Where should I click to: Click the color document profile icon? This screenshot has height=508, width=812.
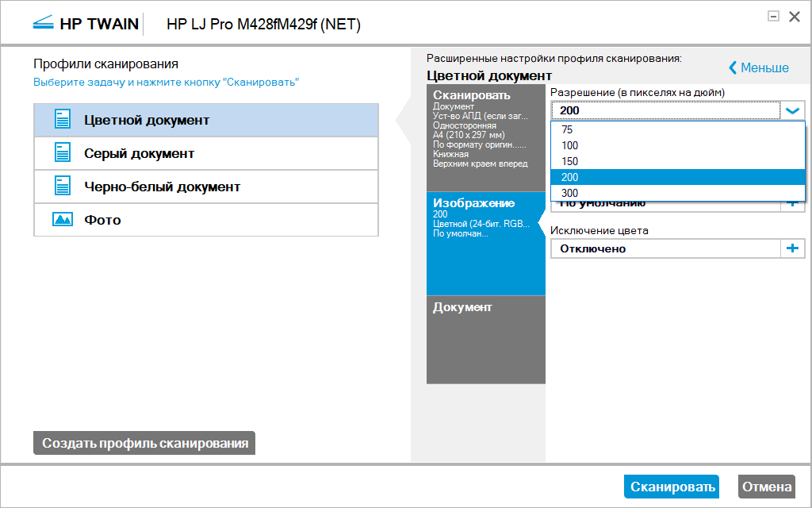tap(63, 120)
